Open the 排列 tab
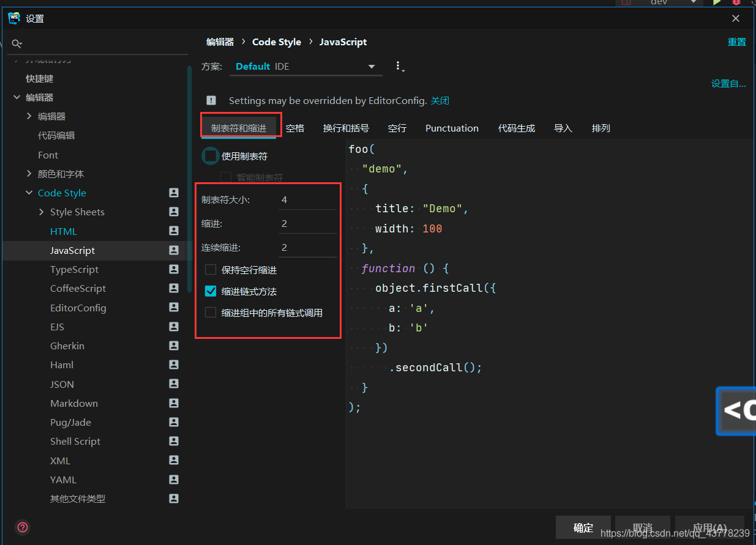The height and width of the screenshot is (545, 756). click(601, 128)
